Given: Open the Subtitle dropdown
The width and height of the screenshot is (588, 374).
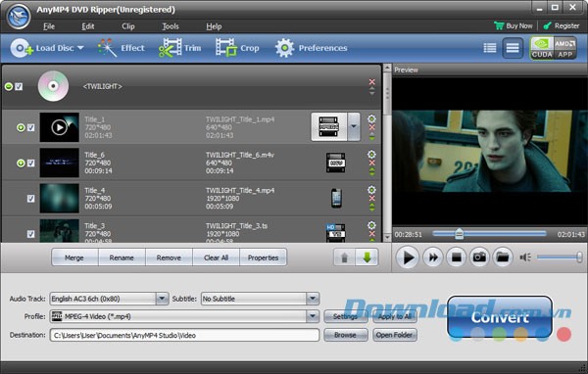Looking at the screenshot, I should point(313,299).
